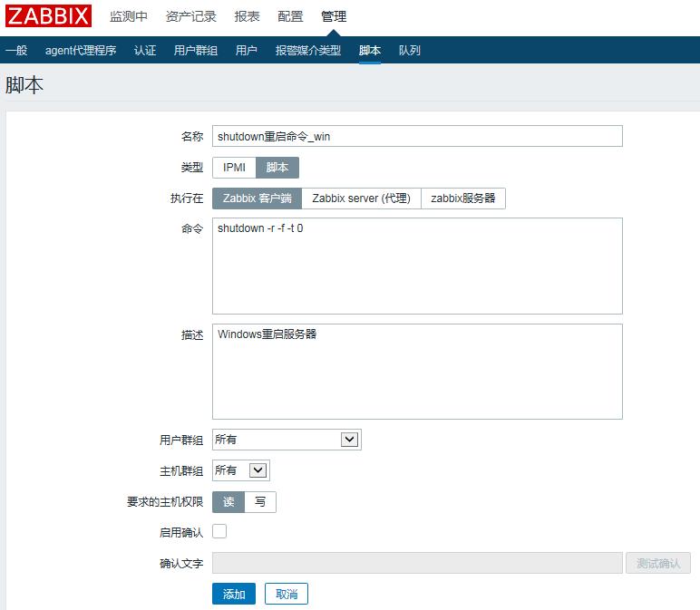Viewport: 700px width, 610px height.
Task: Go to the 报警媒介类型 submenu tab
Action: [308, 51]
